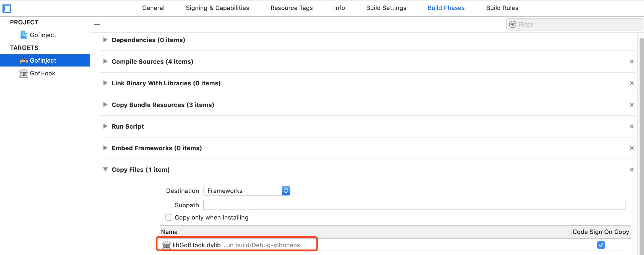Viewport: 644px width, 255px height.
Task: Select GofInject app target icon
Action: pos(24,60)
